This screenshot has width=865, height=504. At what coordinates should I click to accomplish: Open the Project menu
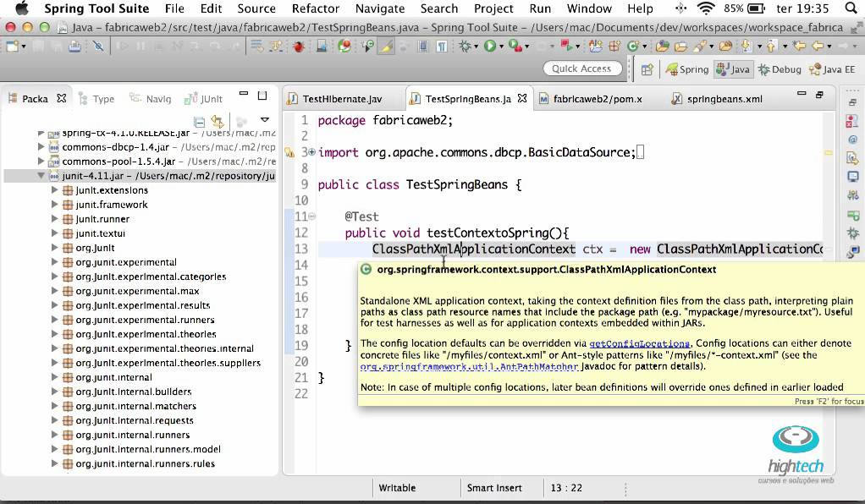pyautogui.click(x=493, y=8)
